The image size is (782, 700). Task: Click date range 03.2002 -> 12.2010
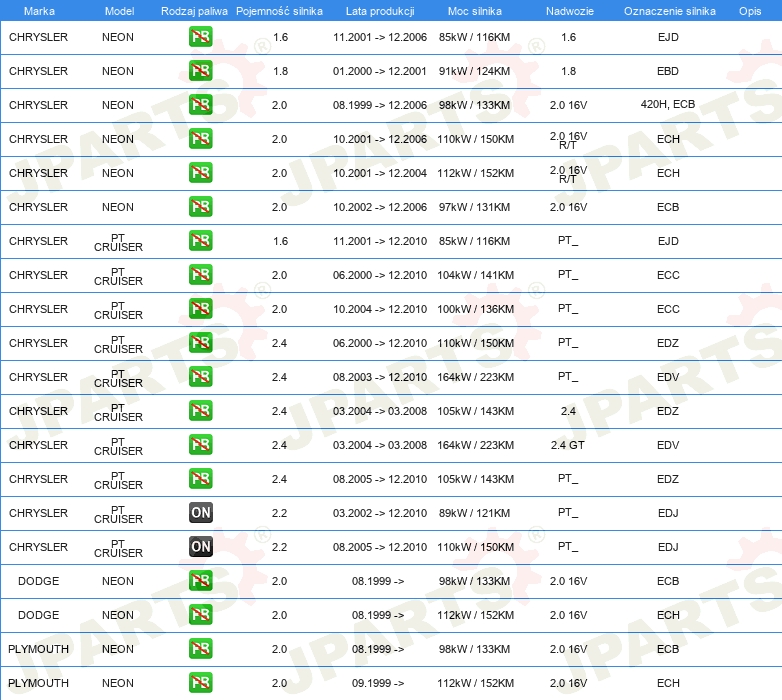click(x=380, y=513)
